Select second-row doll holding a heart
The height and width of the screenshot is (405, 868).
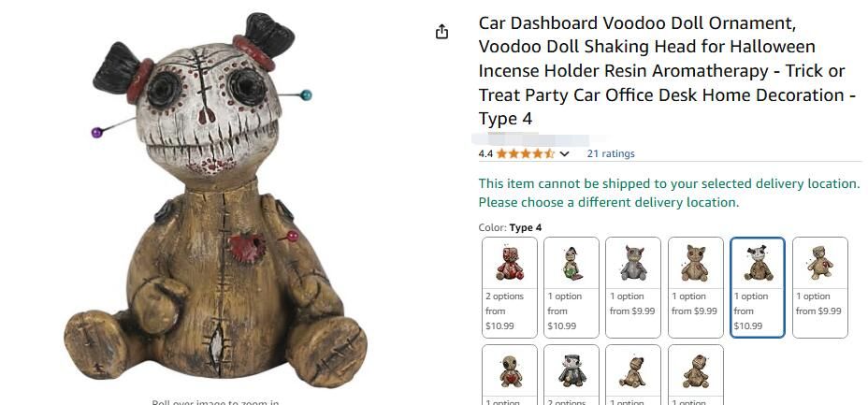point(509,374)
